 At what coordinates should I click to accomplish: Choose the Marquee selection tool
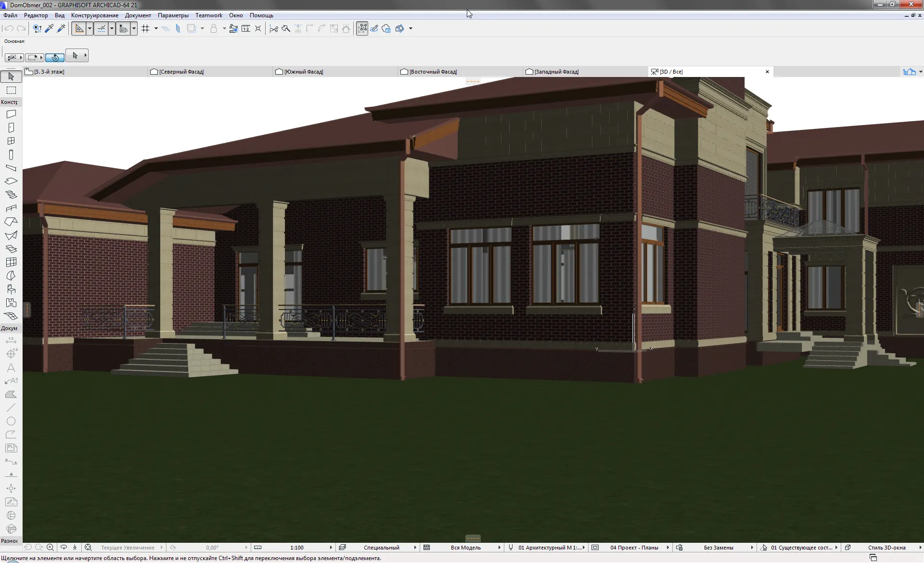[x=11, y=90]
